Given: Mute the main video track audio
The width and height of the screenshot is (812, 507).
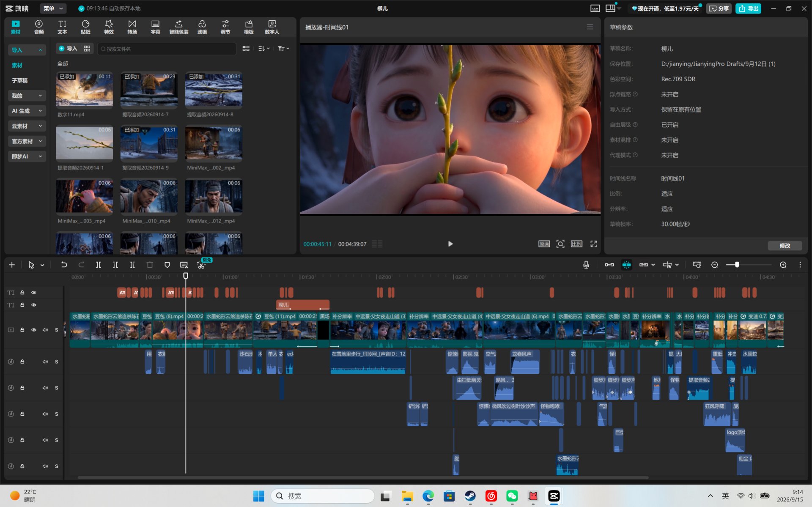Looking at the screenshot, I should tap(45, 330).
